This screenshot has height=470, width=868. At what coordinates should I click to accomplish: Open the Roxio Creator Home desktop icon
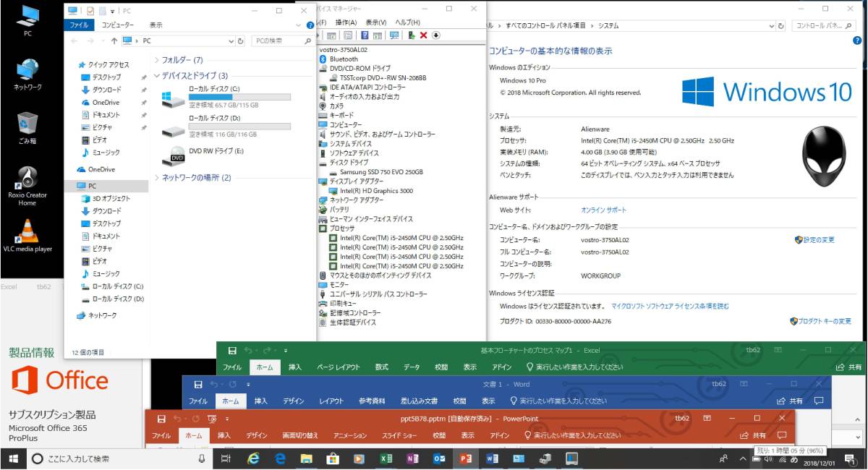27,186
